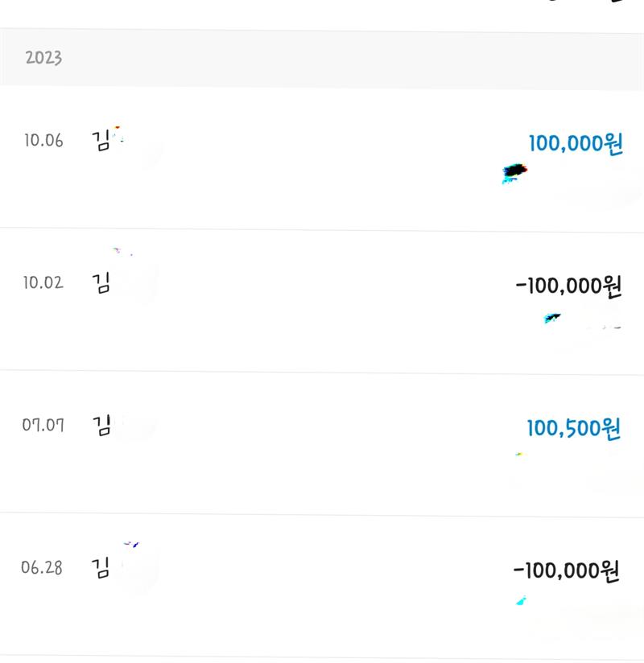Click the purple mark above 김 on the 06.28 row
The image size is (644, 663).
pos(132,545)
